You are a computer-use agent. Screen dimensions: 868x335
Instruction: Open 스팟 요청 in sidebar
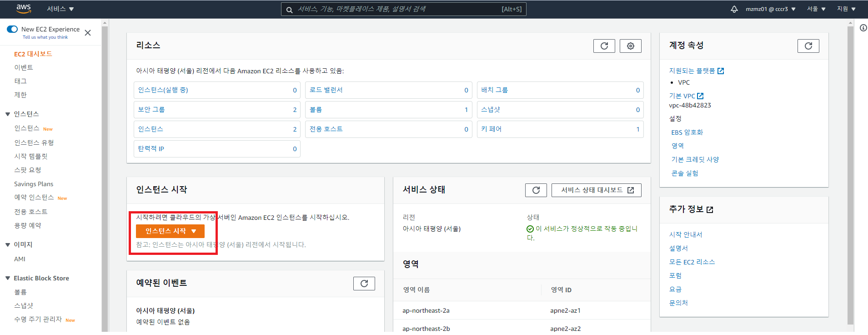[x=28, y=170]
